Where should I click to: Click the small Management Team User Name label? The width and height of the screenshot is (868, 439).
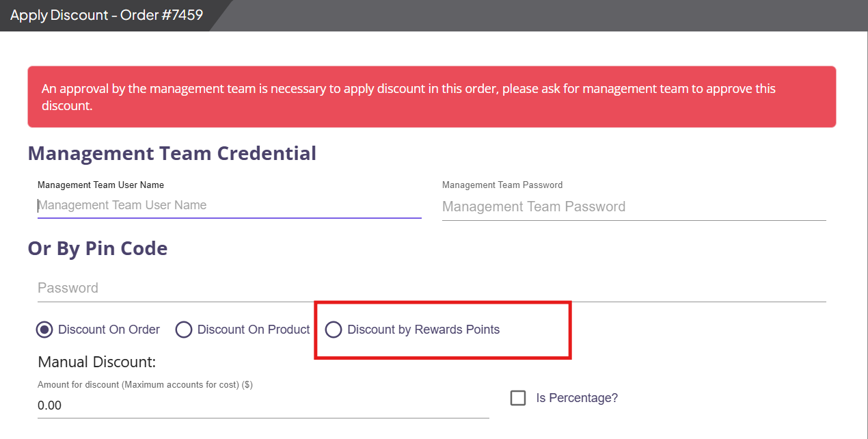click(100, 185)
